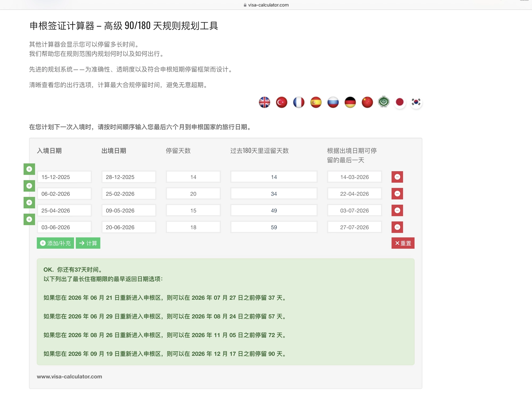Edit the entry date field 06-02-2026
532x393 pixels.
(x=64, y=194)
